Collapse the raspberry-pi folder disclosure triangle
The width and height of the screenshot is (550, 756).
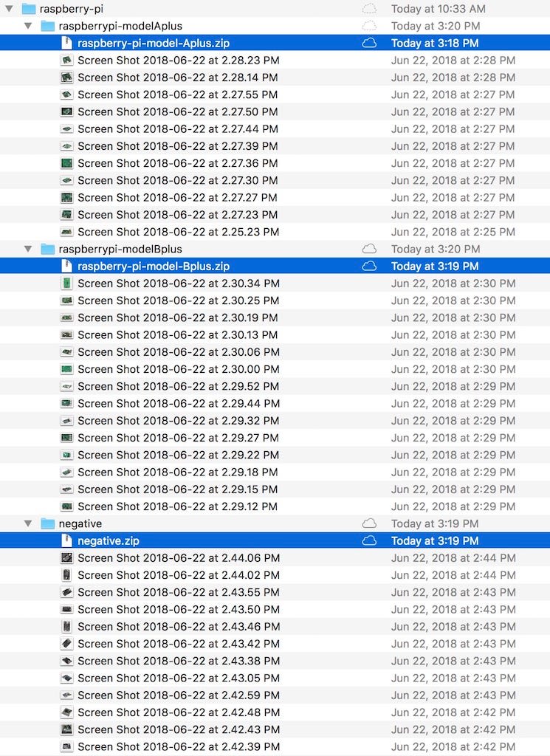click(9, 9)
